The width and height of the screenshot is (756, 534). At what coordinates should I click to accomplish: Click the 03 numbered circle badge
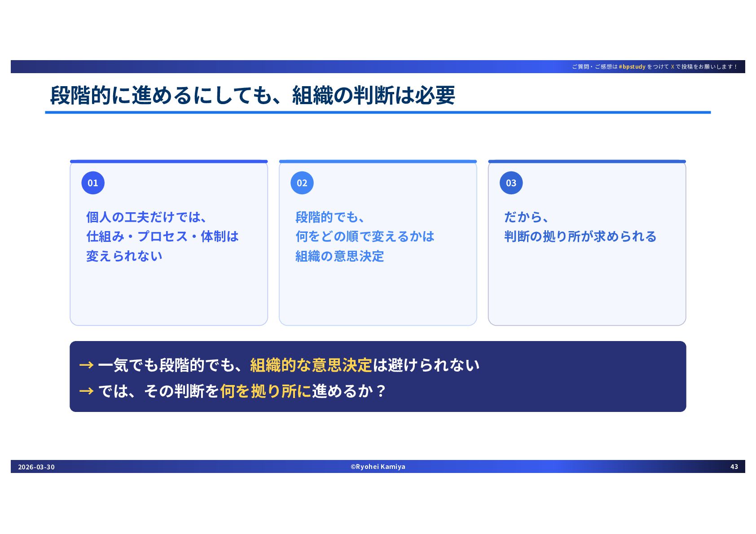coord(511,183)
